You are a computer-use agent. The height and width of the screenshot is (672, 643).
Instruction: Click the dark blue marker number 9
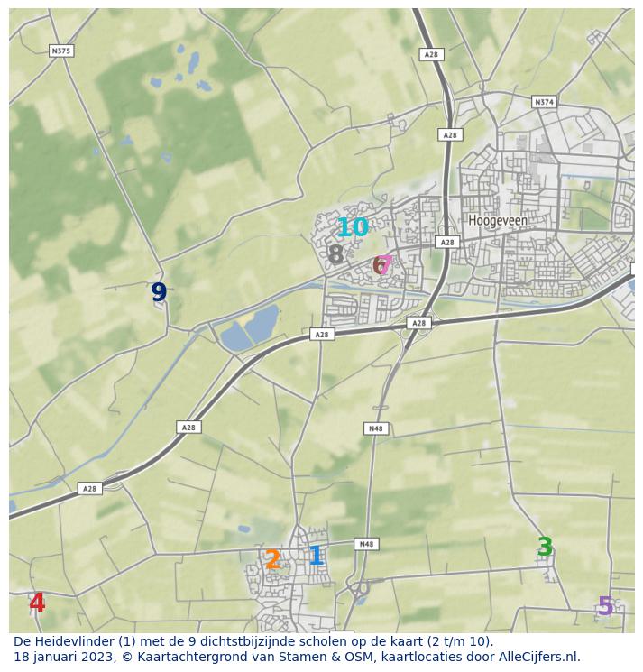tap(159, 293)
